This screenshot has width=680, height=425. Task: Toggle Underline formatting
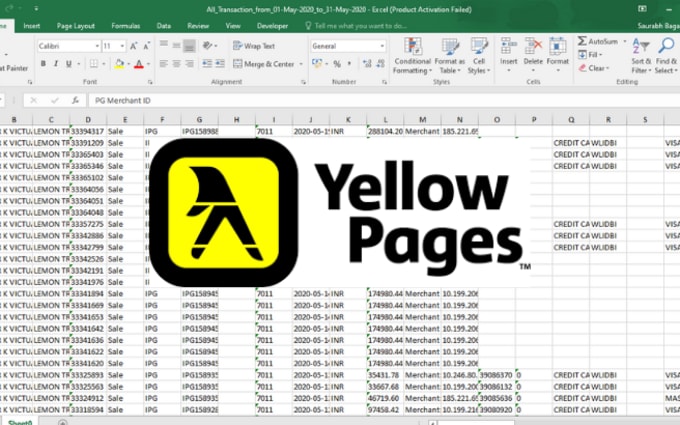[69, 64]
